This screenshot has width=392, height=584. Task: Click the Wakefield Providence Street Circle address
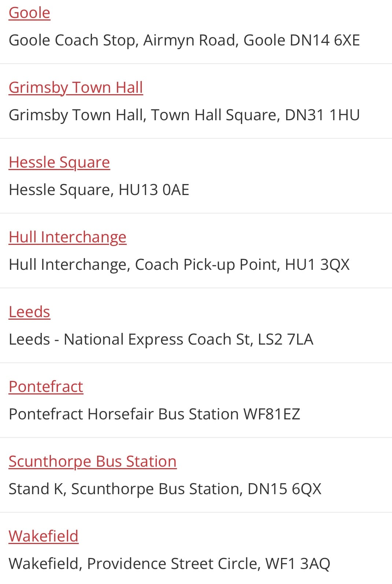click(x=169, y=564)
